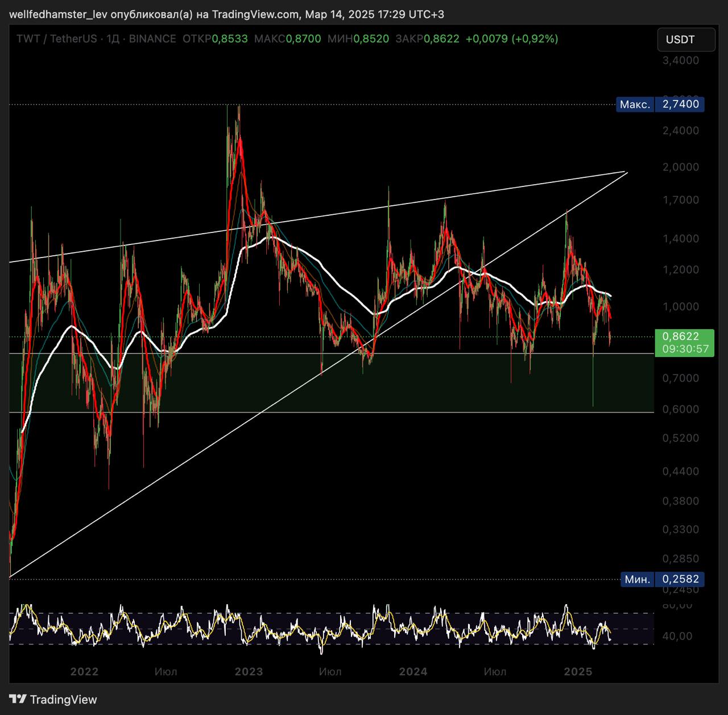Click the TWT / TetherUS symbol title

(56, 39)
